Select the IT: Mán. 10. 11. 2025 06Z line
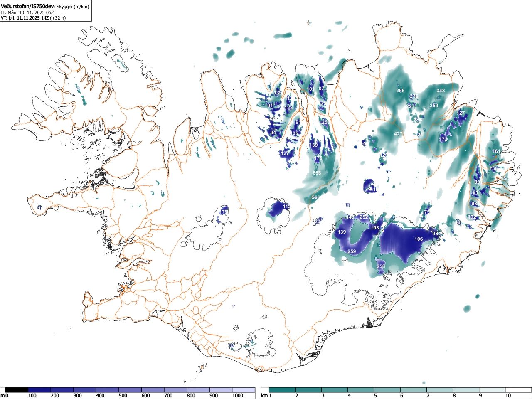This screenshot has width=532, height=399. click(27, 13)
